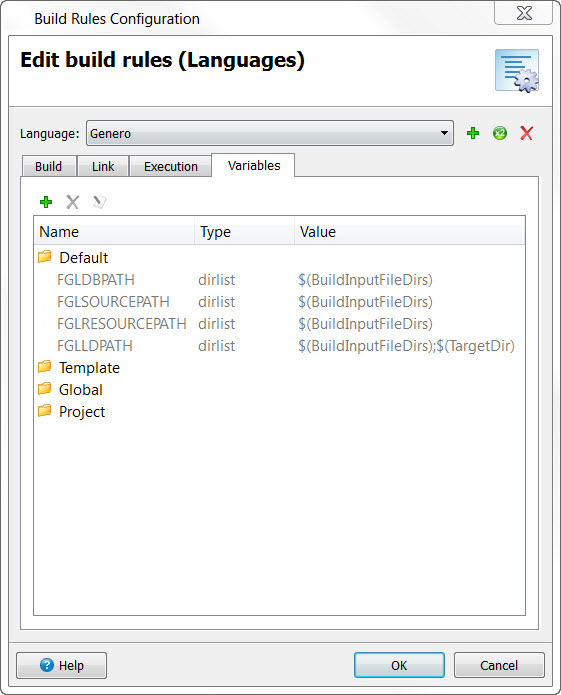Image resolution: width=561 pixels, height=695 pixels.
Task: Select the Template tree node
Action: point(90,368)
